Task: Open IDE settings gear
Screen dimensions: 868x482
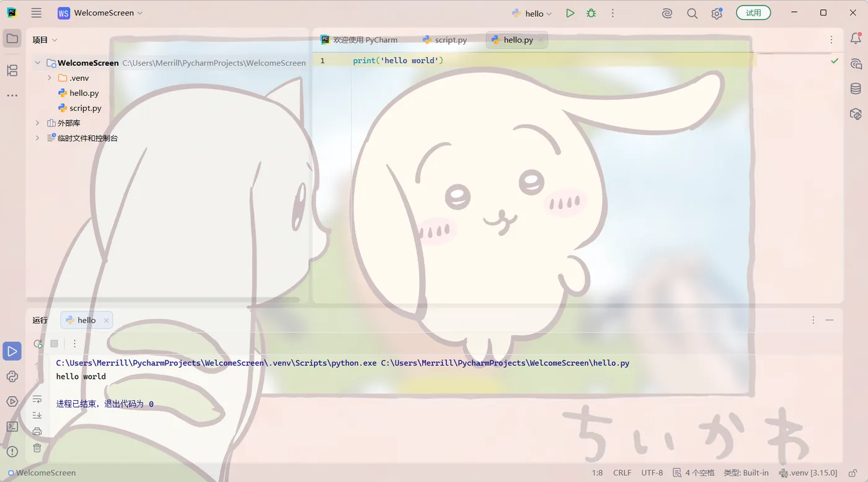Action: tap(717, 13)
